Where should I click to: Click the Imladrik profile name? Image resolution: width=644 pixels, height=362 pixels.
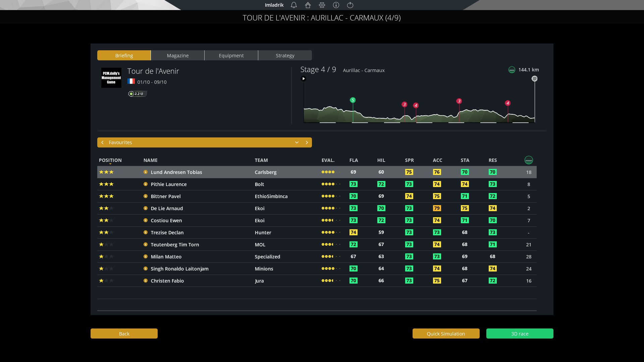click(x=274, y=5)
